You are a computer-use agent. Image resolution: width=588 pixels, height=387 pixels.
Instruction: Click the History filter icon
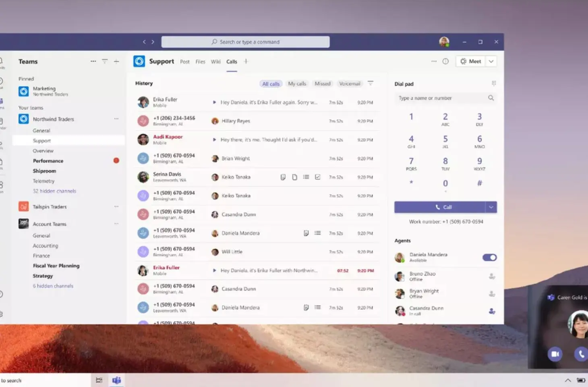[x=371, y=83]
